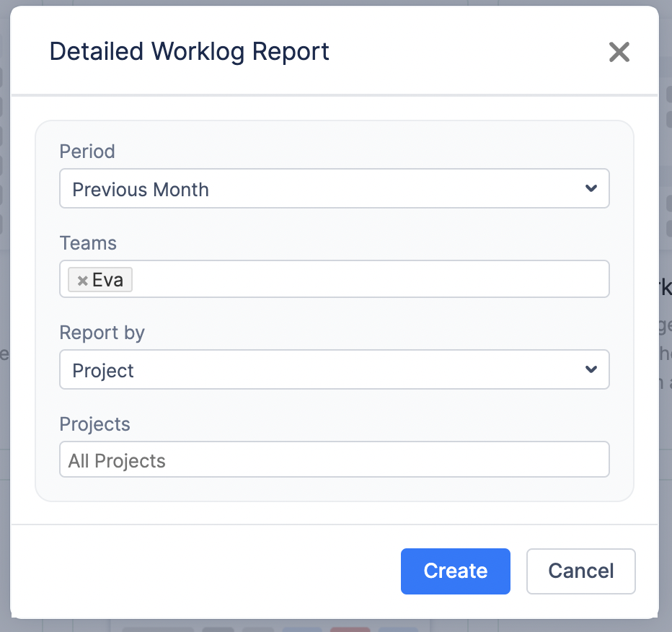Remove the Eva tag from Teams
The image size is (672, 632).
pyautogui.click(x=82, y=281)
